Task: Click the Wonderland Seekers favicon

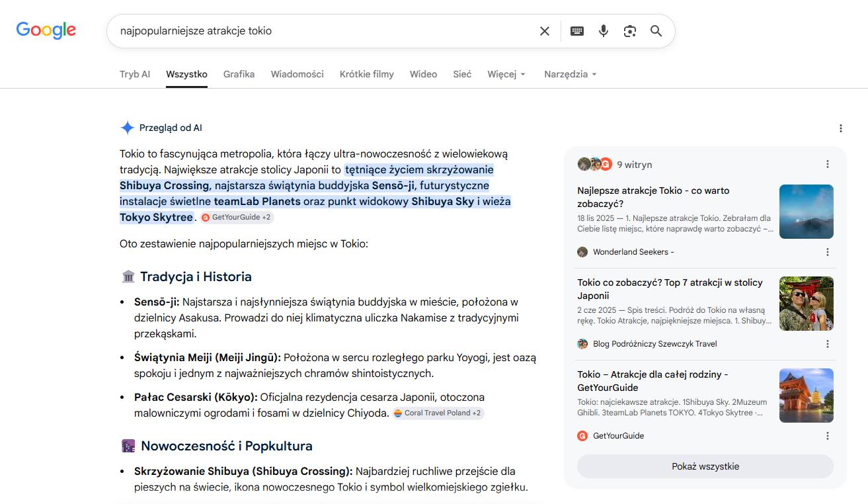Action: pos(582,252)
